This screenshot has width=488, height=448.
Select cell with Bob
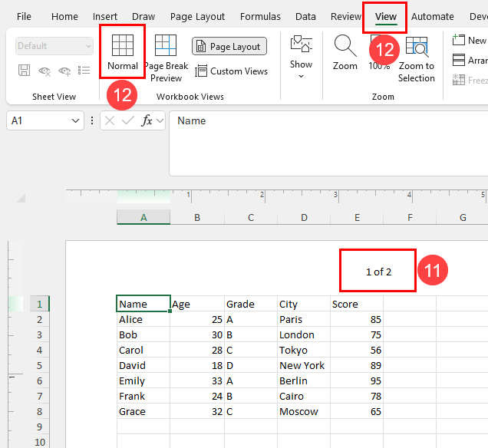(x=143, y=334)
